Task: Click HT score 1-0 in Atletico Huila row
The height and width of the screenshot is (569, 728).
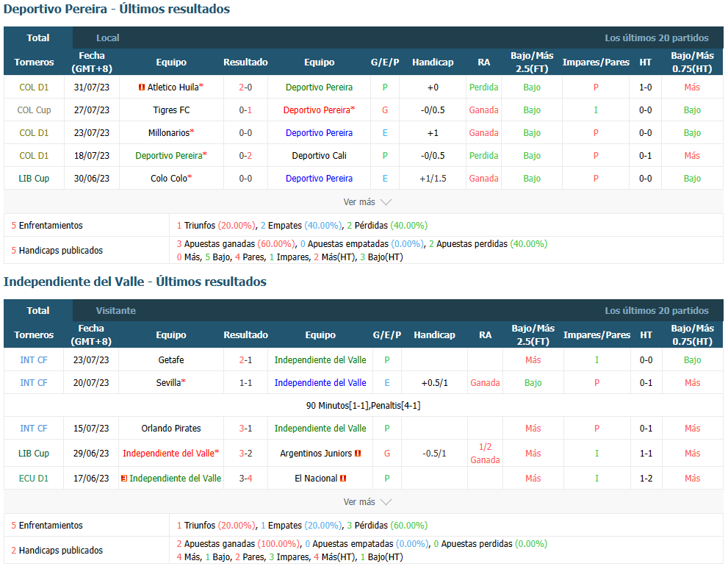Action: pyautogui.click(x=646, y=87)
